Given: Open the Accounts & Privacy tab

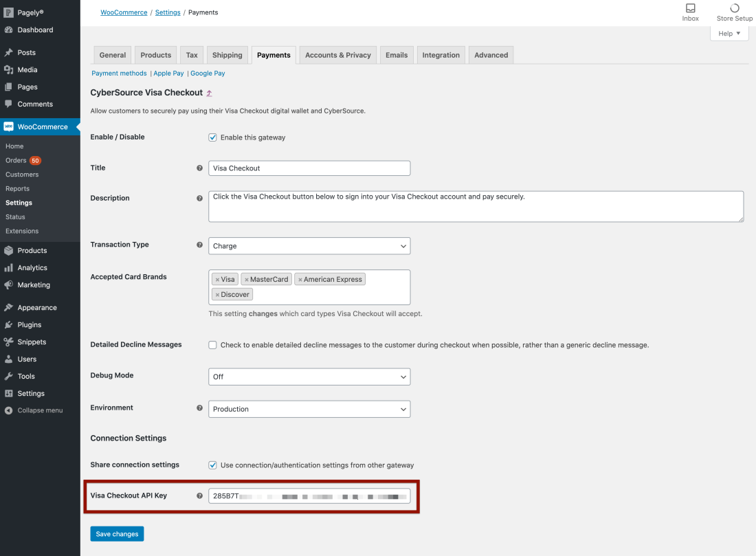Looking at the screenshot, I should coord(337,54).
